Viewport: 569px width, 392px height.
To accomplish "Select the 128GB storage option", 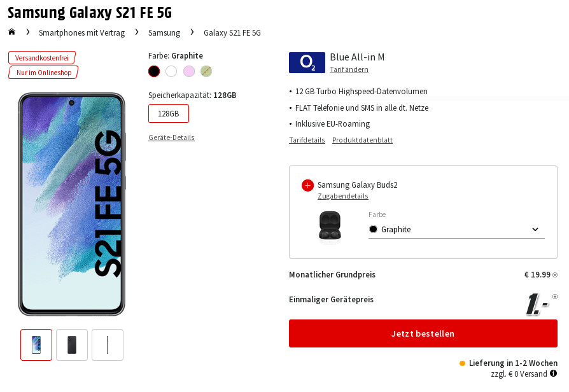I will coord(168,113).
